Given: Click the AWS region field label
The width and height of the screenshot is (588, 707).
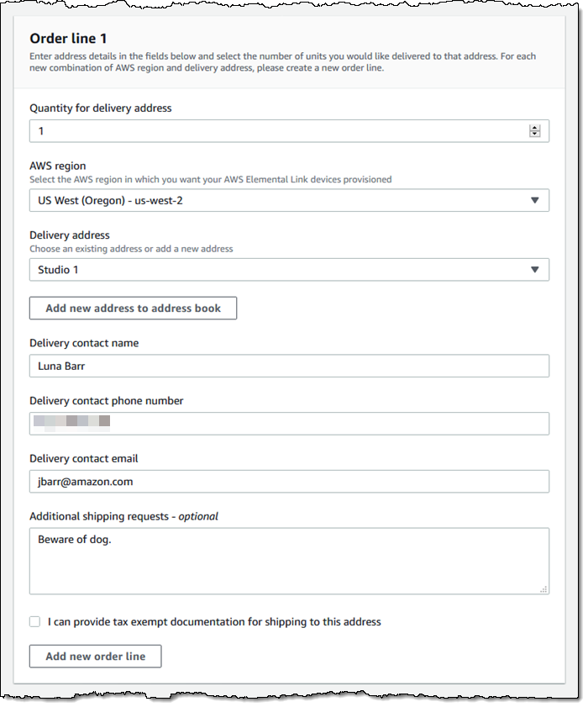Looking at the screenshot, I should [x=58, y=166].
